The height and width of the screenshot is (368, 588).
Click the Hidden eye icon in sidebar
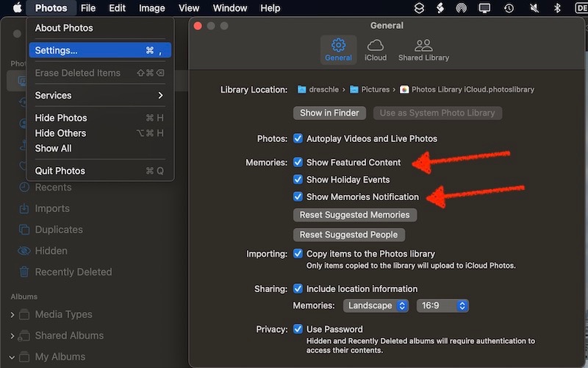point(24,250)
